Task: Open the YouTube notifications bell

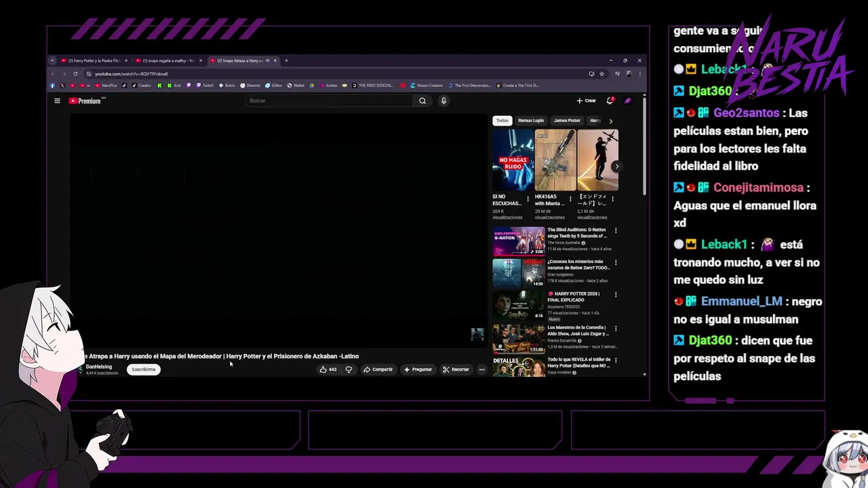Action: click(x=610, y=100)
